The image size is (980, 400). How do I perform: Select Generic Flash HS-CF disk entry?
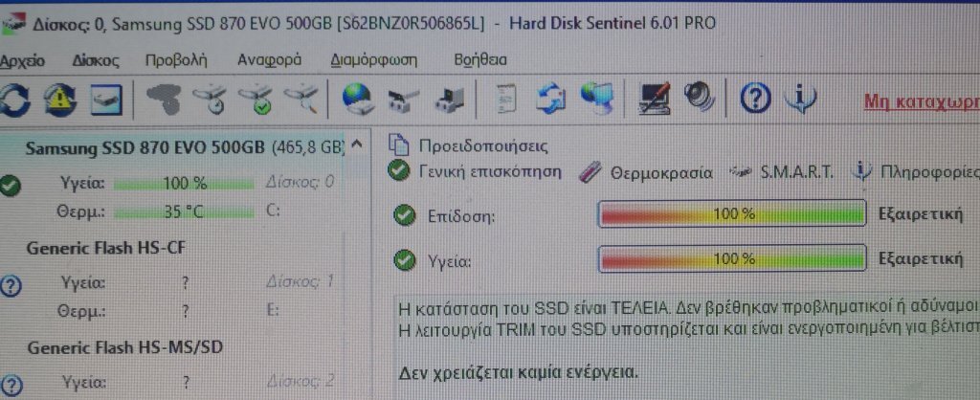(x=106, y=248)
